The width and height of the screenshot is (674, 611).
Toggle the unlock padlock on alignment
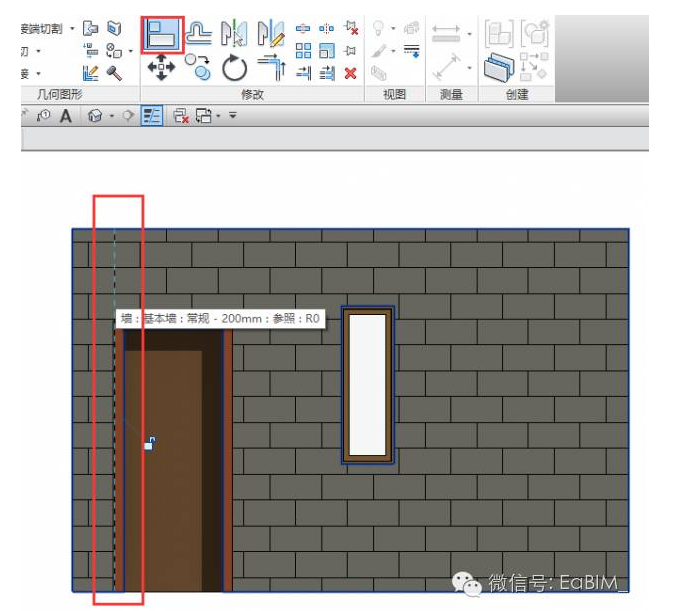point(150,443)
